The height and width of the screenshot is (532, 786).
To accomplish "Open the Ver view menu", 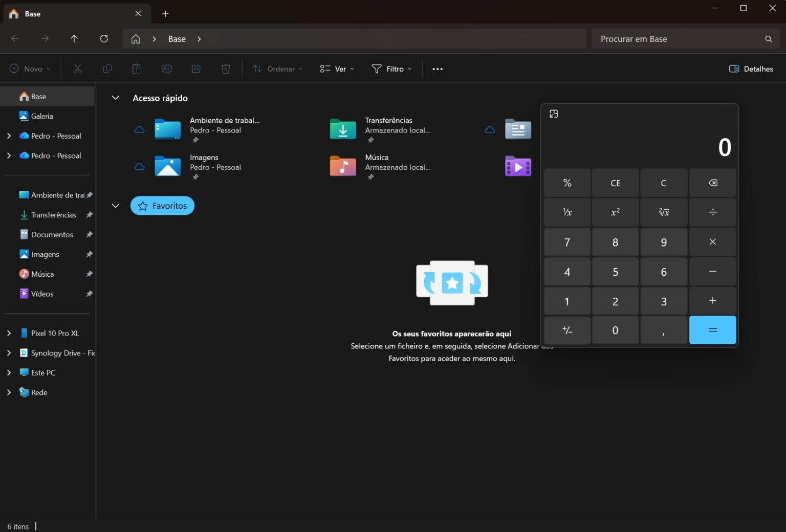I will [x=337, y=69].
